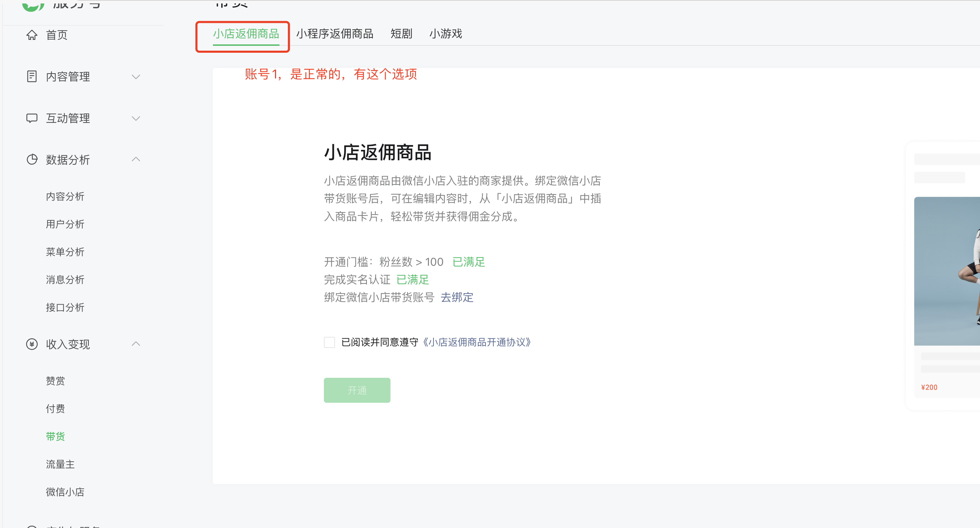Click the product preview image thumbnail

pos(946,271)
